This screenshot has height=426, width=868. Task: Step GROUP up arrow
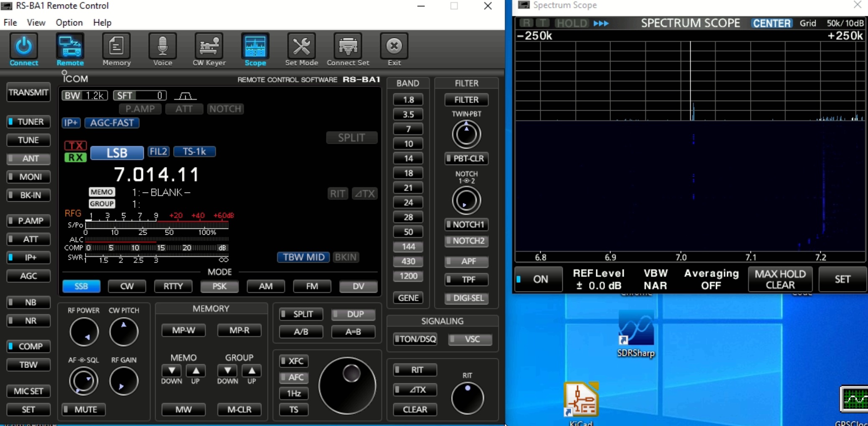coord(252,370)
